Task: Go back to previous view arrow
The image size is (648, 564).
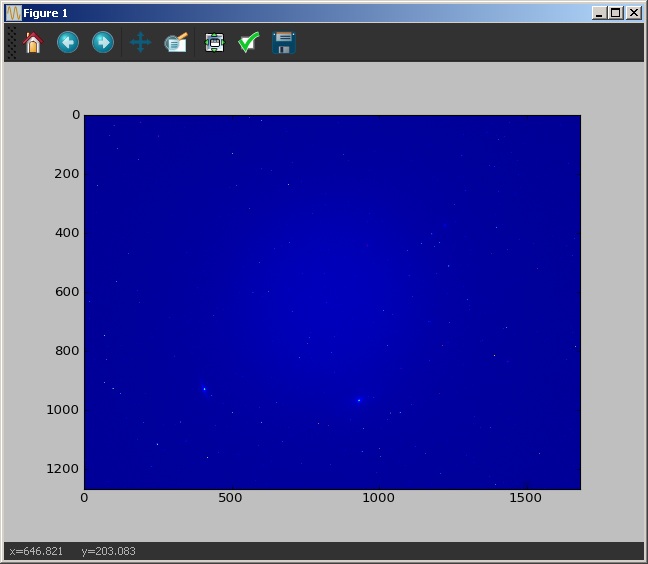Action: [x=68, y=42]
